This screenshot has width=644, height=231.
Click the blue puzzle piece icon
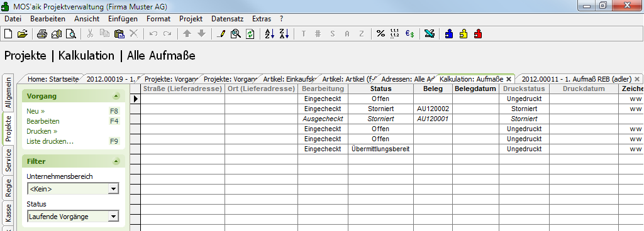pos(449,34)
